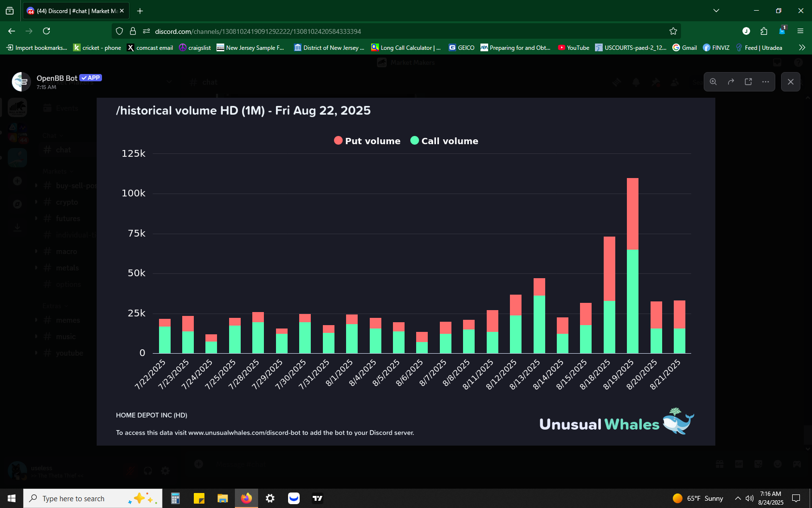The width and height of the screenshot is (812, 508).
Task: Open the FINVIZ bookmark
Action: 716,47
